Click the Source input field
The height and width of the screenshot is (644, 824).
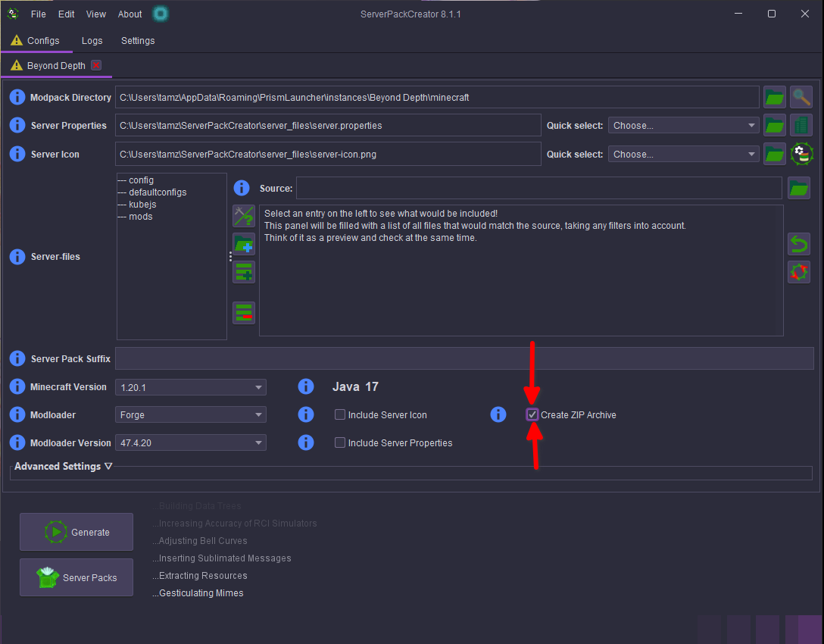pyautogui.click(x=539, y=188)
